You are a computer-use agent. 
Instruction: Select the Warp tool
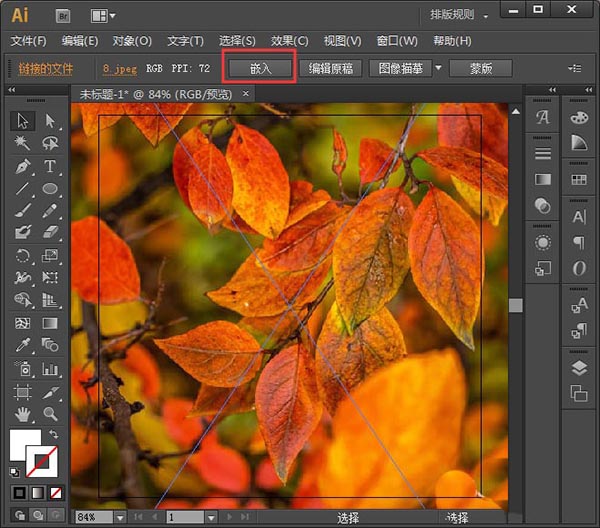pos(23,277)
